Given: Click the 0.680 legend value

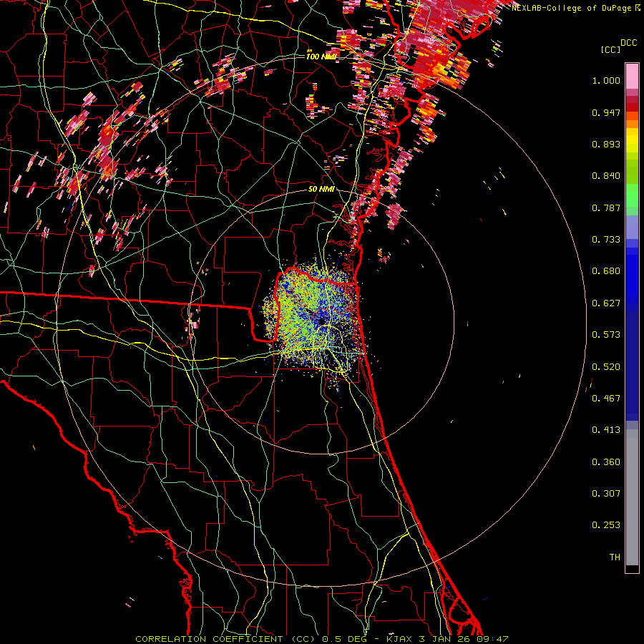Looking at the screenshot, I should [606, 271].
